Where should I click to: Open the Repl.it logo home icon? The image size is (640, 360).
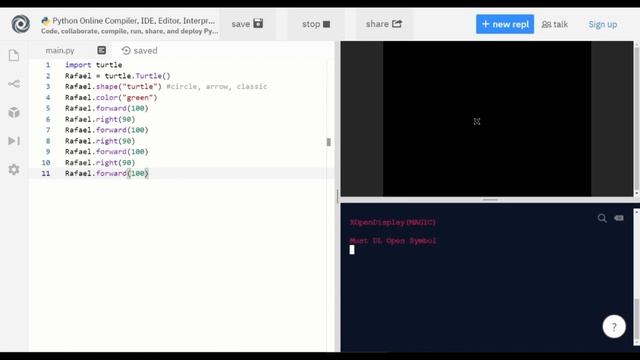20,24
